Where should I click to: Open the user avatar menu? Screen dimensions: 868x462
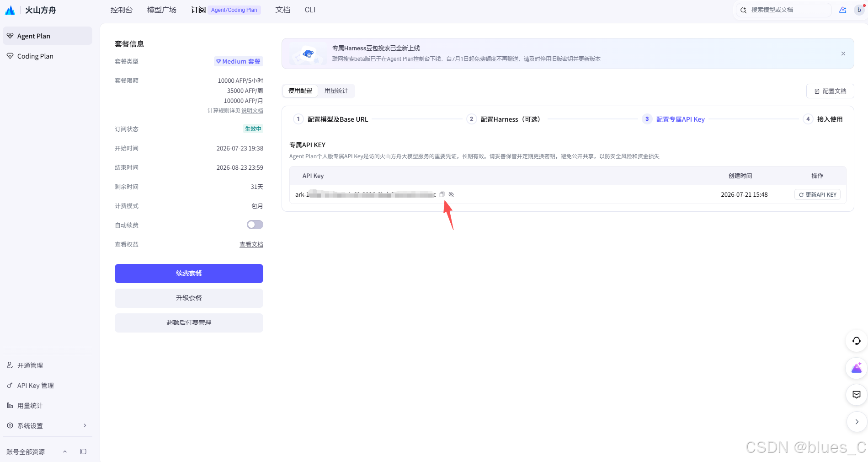click(859, 10)
